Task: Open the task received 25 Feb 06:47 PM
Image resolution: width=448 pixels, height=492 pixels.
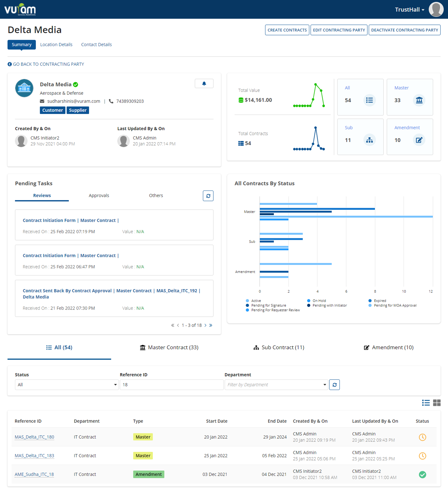Action: tap(114, 260)
